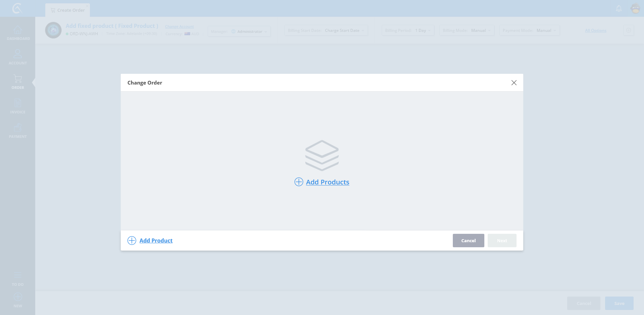Click the plus circle beside Add Products

tap(299, 182)
